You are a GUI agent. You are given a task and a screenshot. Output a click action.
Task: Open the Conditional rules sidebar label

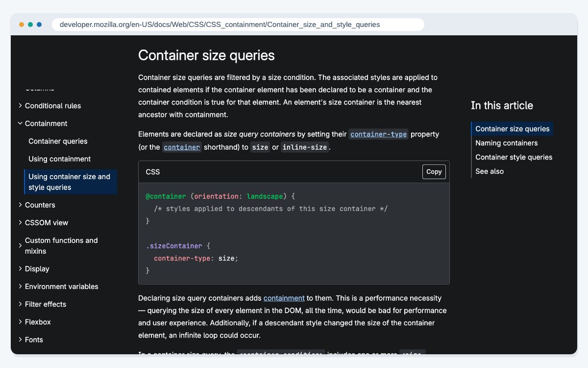[x=53, y=105]
